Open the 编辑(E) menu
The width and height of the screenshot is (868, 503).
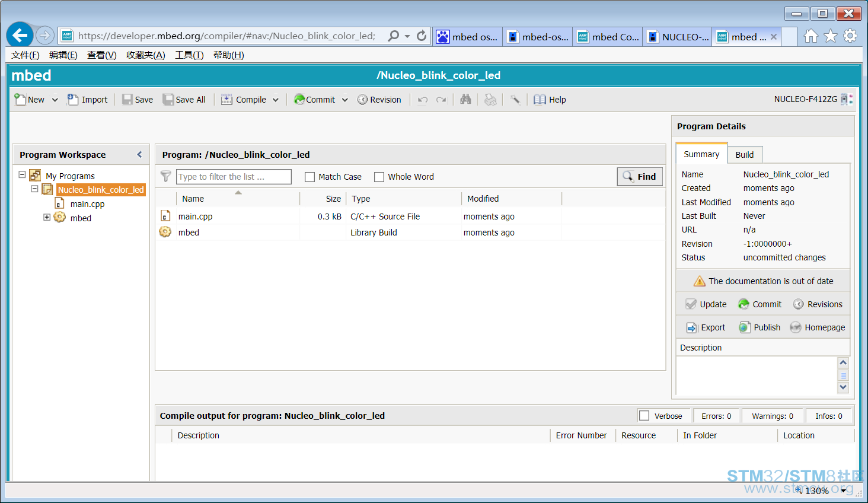(63, 55)
